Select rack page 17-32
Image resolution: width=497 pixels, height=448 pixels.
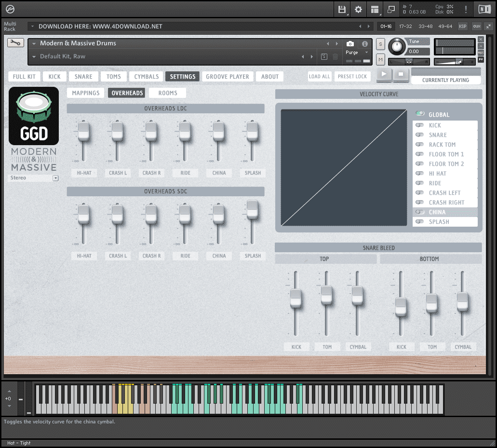click(405, 27)
